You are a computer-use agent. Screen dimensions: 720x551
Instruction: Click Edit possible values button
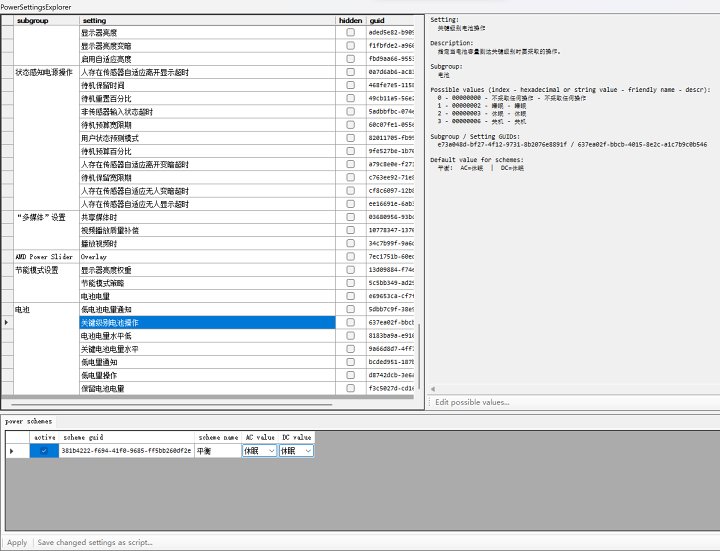[x=472, y=402]
